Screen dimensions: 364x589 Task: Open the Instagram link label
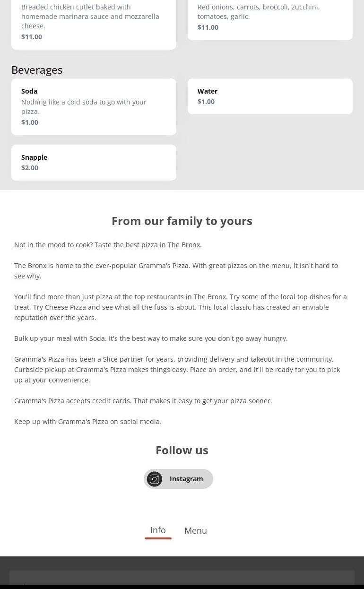[186, 479]
